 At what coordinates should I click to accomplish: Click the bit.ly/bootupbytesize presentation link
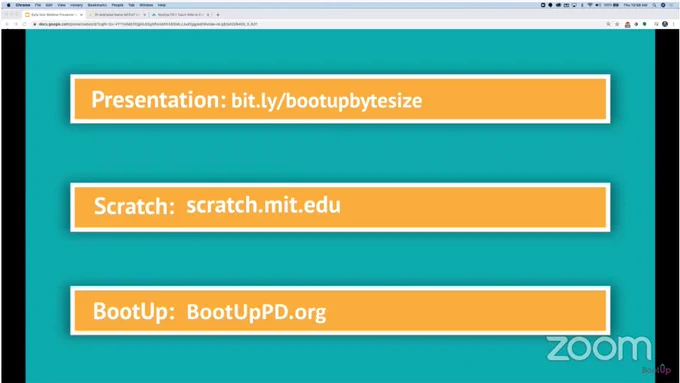click(327, 100)
